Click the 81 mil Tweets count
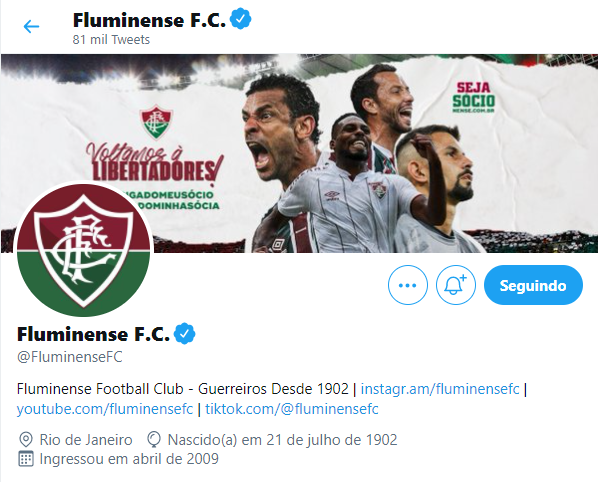598x482 pixels. pos(111,40)
